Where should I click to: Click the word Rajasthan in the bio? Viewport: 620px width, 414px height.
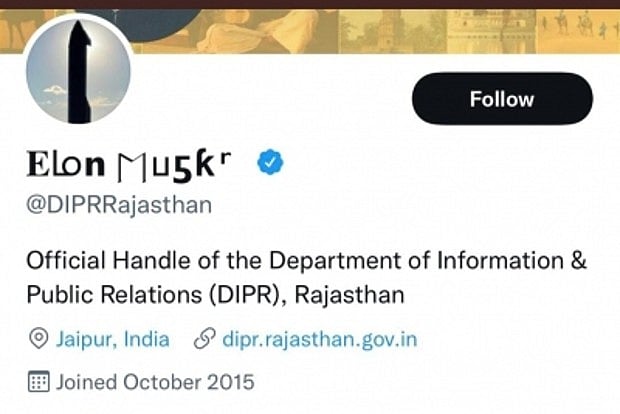pos(343,296)
